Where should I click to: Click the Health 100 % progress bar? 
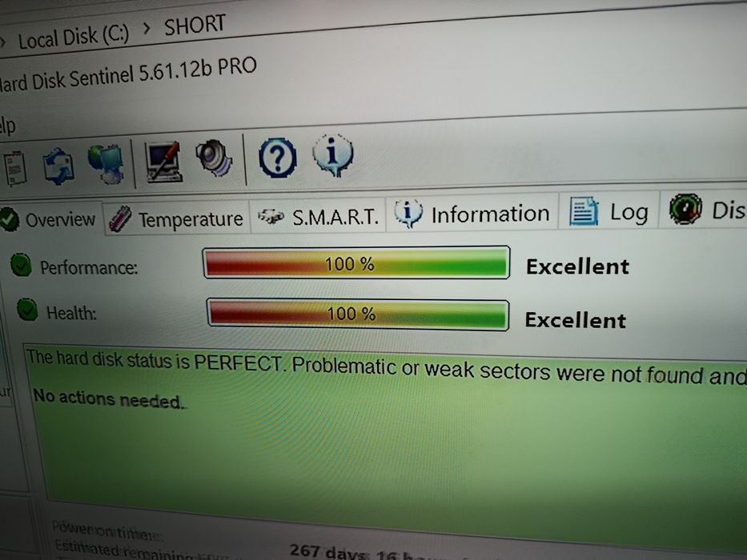(358, 314)
